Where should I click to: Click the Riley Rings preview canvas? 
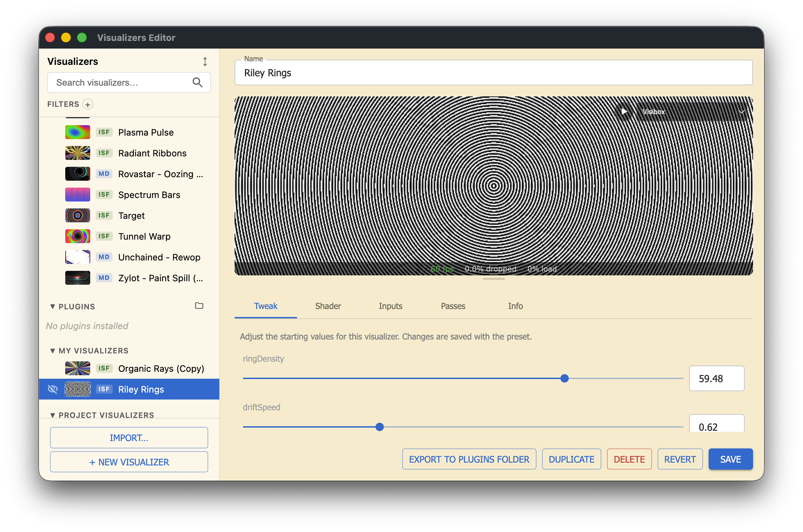tap(493, 186)
